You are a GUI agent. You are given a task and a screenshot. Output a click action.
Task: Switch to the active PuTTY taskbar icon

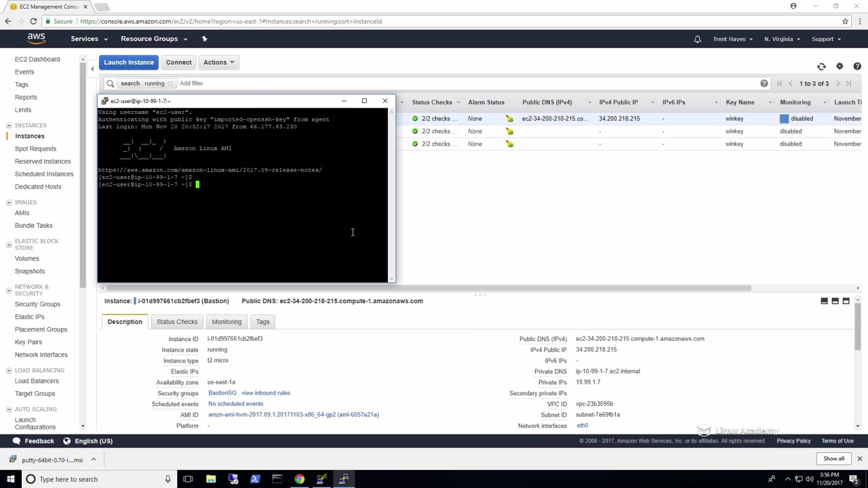344,479
